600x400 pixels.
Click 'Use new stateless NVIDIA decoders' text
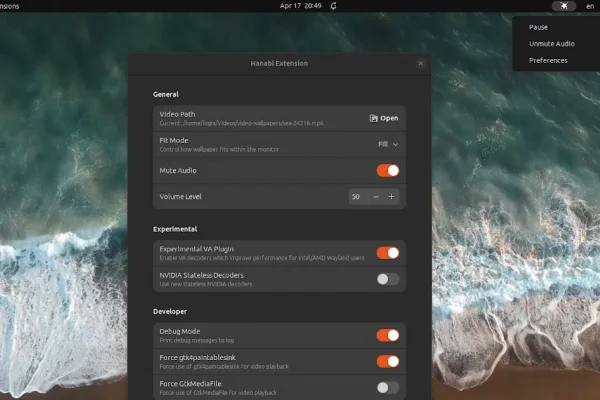point(205,284)
